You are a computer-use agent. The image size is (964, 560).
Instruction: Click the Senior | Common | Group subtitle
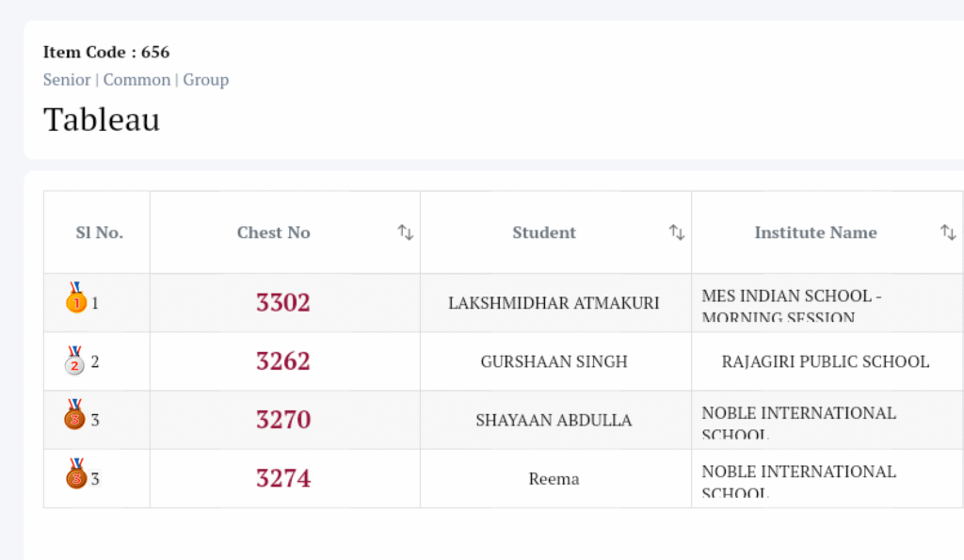point(136,80)
